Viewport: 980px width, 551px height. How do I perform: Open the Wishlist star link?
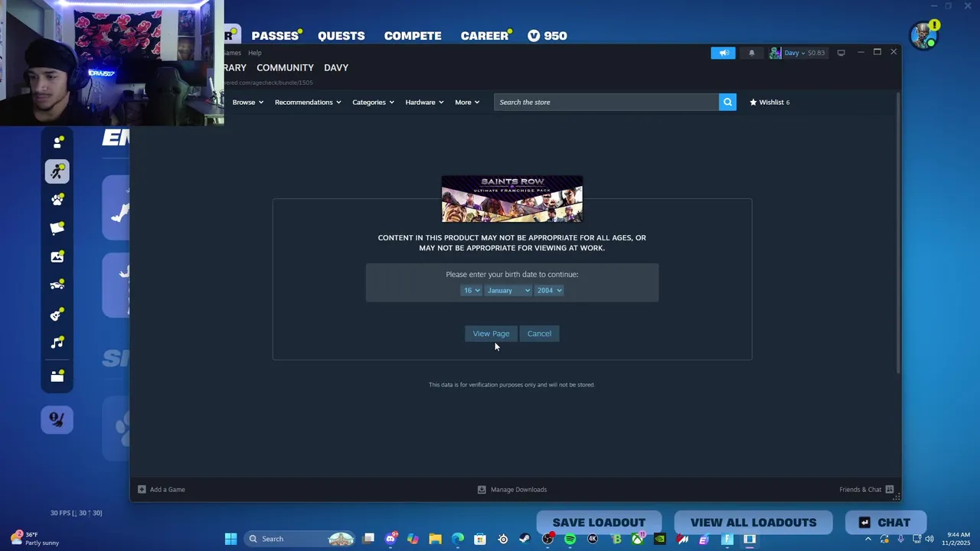tap(769, 102)
